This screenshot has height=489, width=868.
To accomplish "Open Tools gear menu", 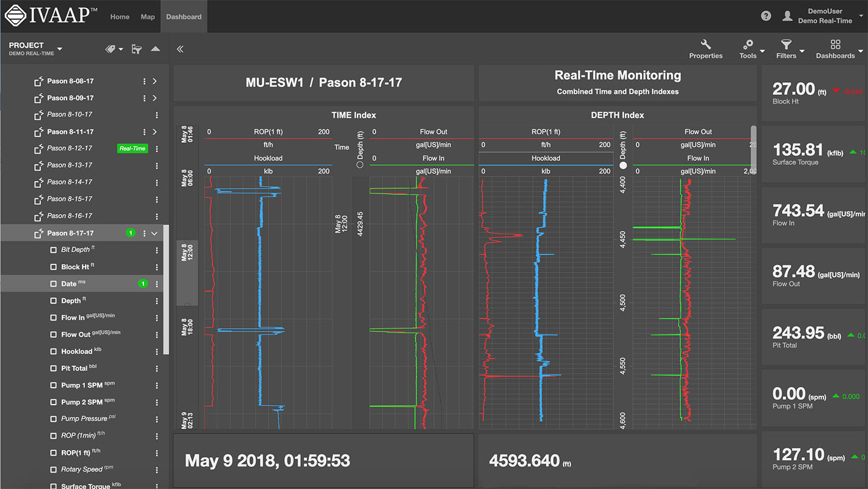I will coord(748,49).
